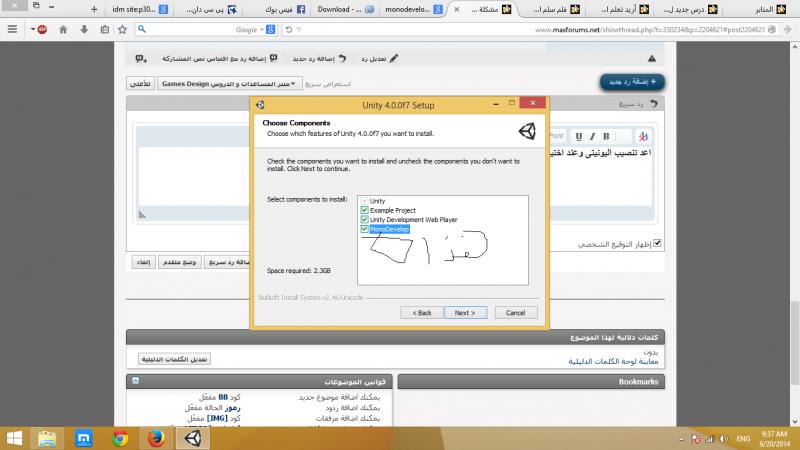Switch to the Download tab
Viewport: 800px width, 450px height.
click(x=345, y=9)
